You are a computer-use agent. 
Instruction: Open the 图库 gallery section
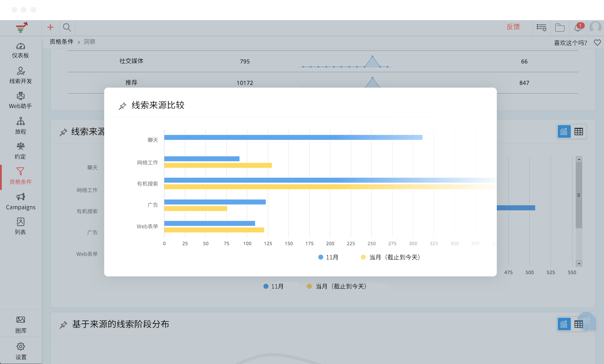pos(21,324)
